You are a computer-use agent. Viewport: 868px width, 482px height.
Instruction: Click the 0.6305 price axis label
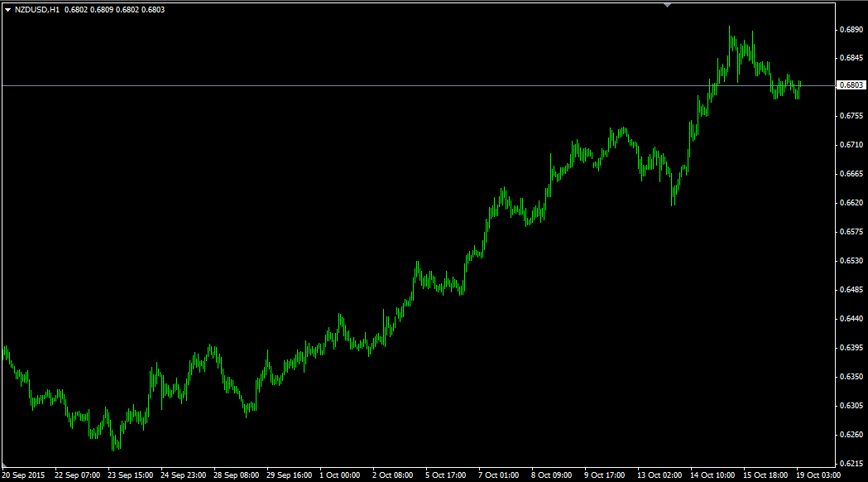(851, 406)
